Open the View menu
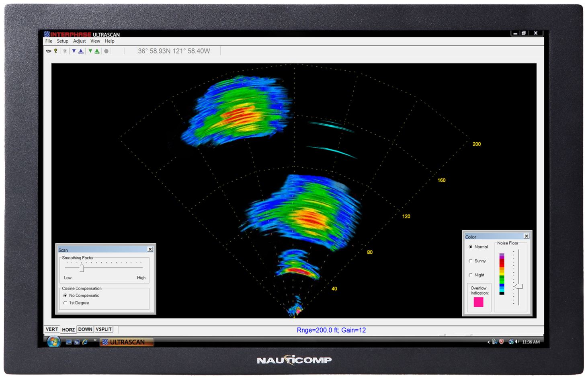The width and height of the screenshot is (588, 380). 95,41
